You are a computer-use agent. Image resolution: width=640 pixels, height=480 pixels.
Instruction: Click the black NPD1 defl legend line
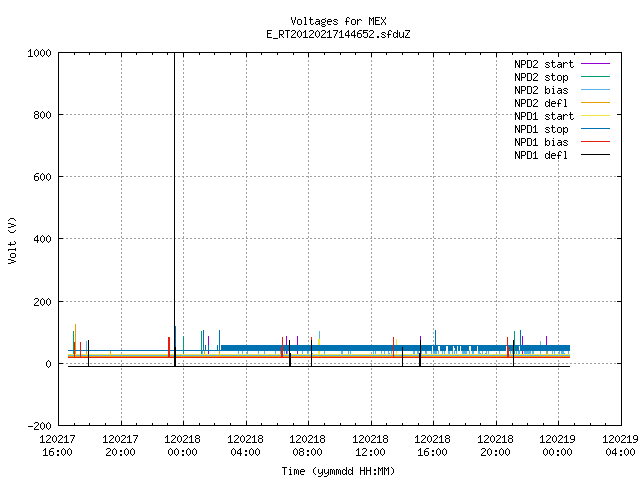point(595,155)
